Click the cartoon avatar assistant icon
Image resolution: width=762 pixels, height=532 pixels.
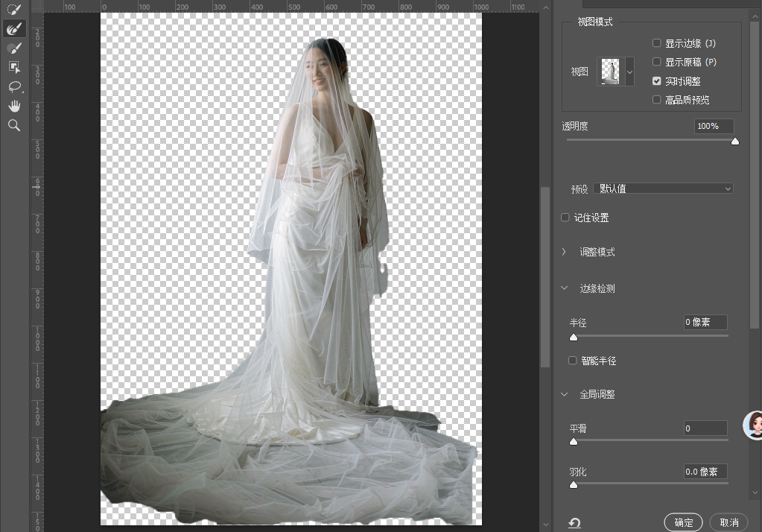[x=753, y=425]
